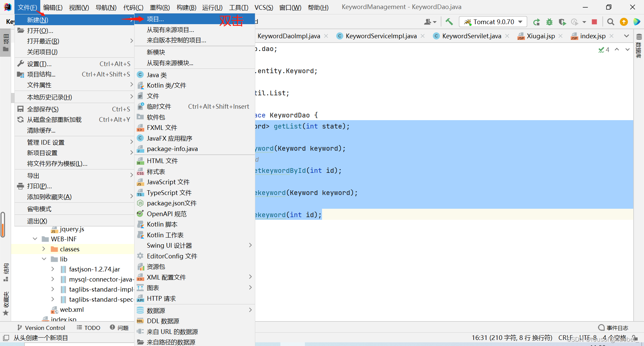Switch to KeywordServilet.java tab
644x346 pixels.
pyautogui.click(x=472, y=36)
